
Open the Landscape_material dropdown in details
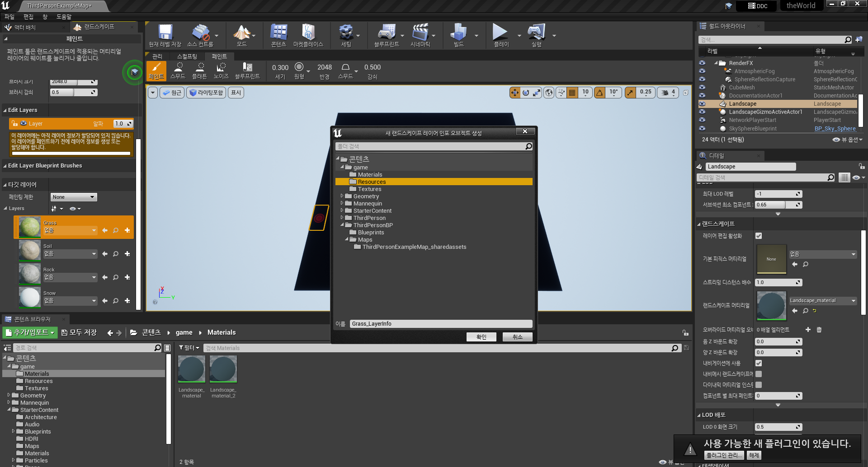[x=823, y=300]
